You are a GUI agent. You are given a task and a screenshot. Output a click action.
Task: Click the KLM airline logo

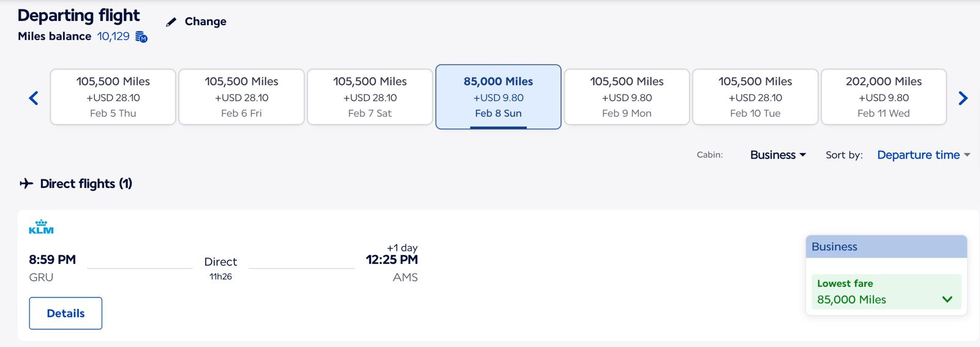pyautogui.click(x=41, y=227)
